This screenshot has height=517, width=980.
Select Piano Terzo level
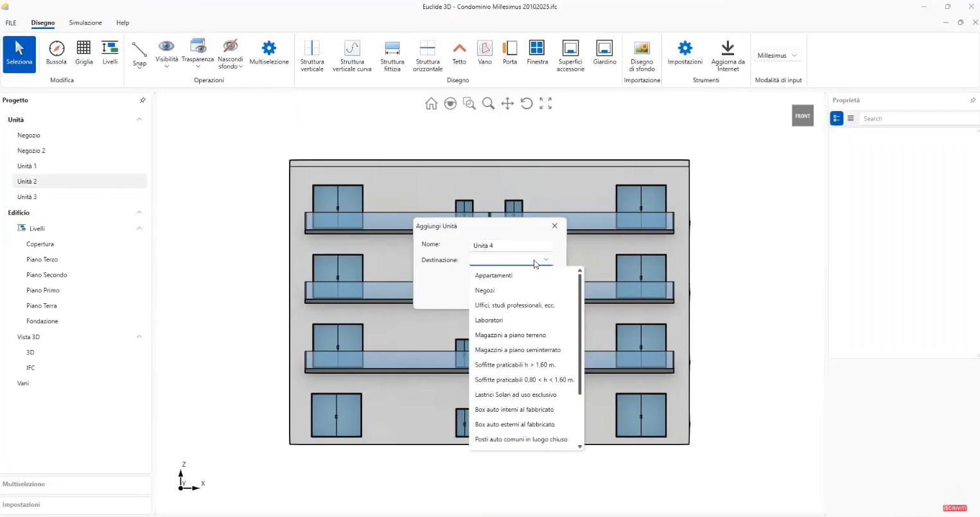click(x=42, y=259)
